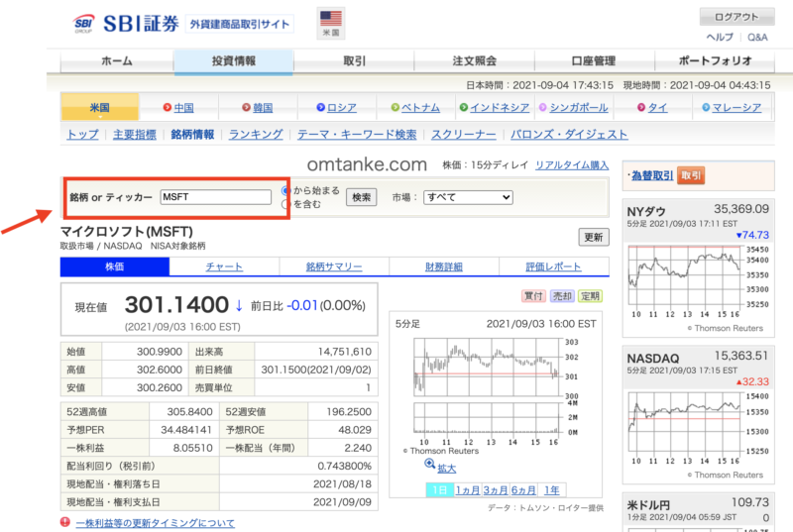Click the ログアウト button
The width and height of the screenshot is (793, 532).
tap(736, 17)
